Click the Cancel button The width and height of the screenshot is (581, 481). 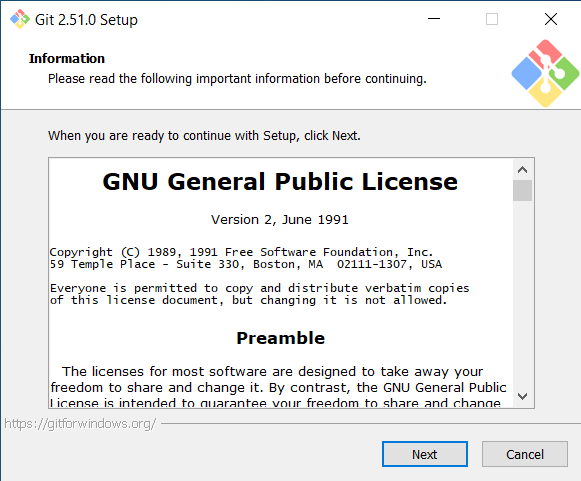525,454
